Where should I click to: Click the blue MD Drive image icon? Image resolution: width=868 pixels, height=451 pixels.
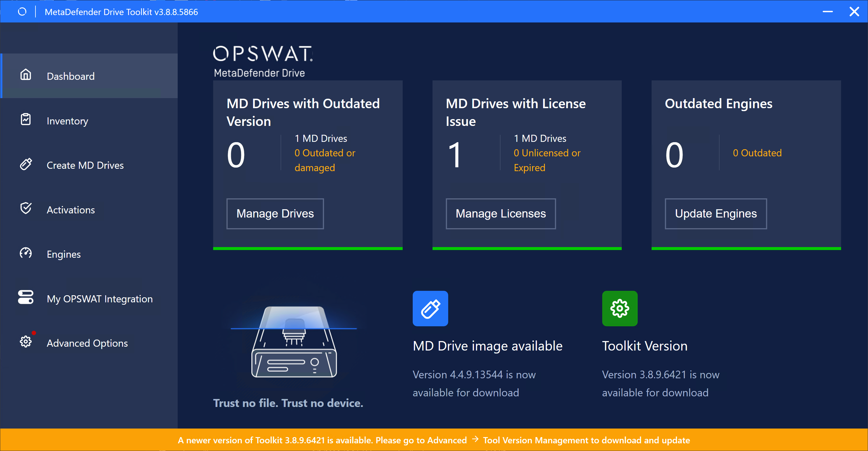click(430, 308)
